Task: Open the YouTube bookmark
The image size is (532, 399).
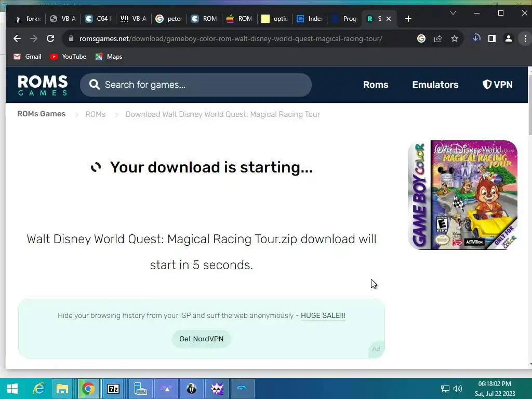Action: [68, 57]
